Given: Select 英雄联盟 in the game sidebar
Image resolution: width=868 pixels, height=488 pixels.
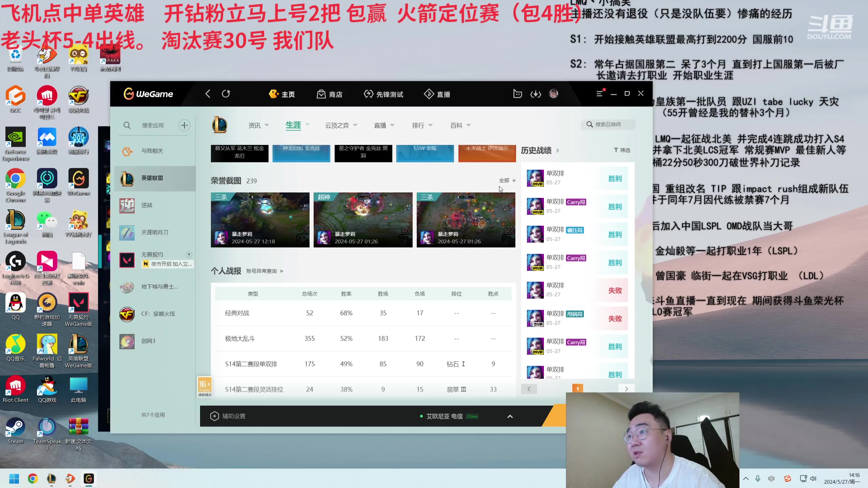Looking at the screenshot, I should (155, 178).
